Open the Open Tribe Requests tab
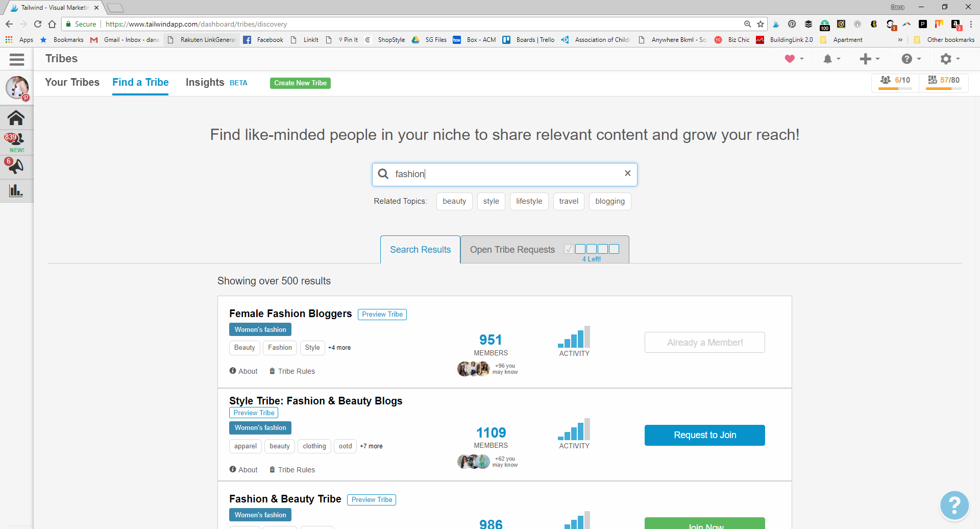The width and height of the screenshot is (980, 529). click(x=545, y=250)
